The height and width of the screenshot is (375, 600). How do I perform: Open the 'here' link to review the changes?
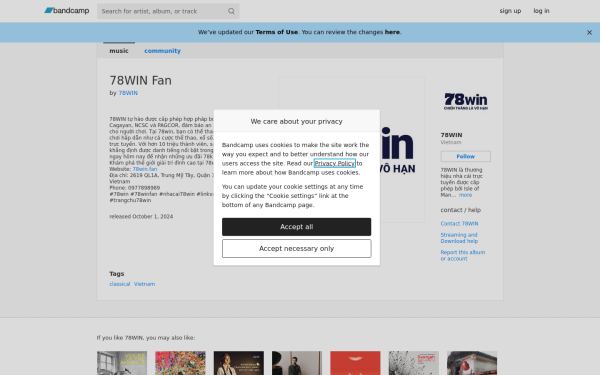[x=392, y=32]
